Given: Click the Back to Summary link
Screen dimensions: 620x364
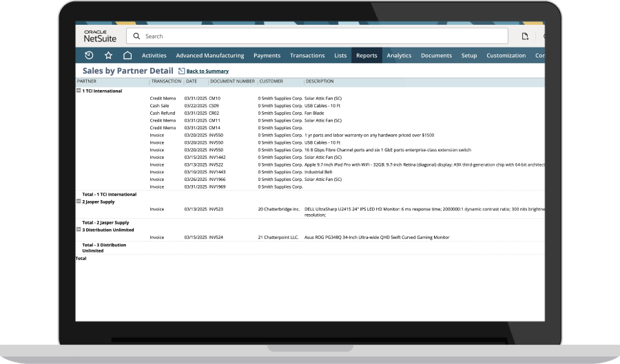Looking at the screenshot, I should 207,71.
